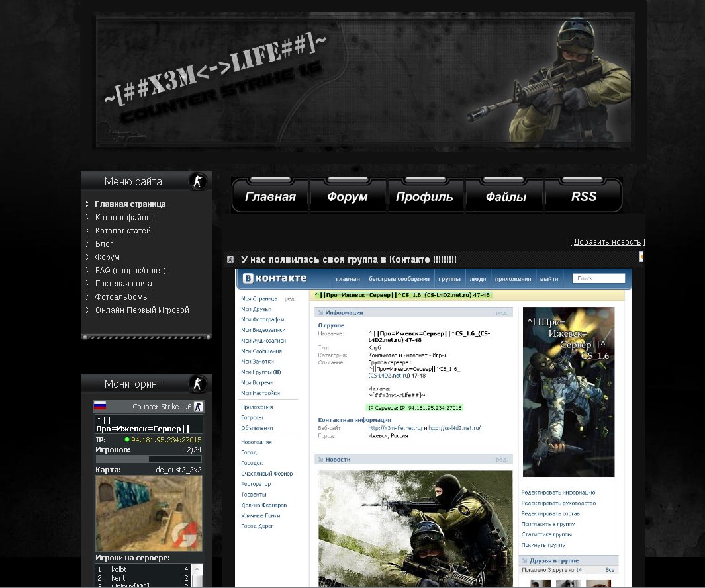Click the CS icon beside Меню сайта header
The image size is (705, 588).
coord(198,181)
